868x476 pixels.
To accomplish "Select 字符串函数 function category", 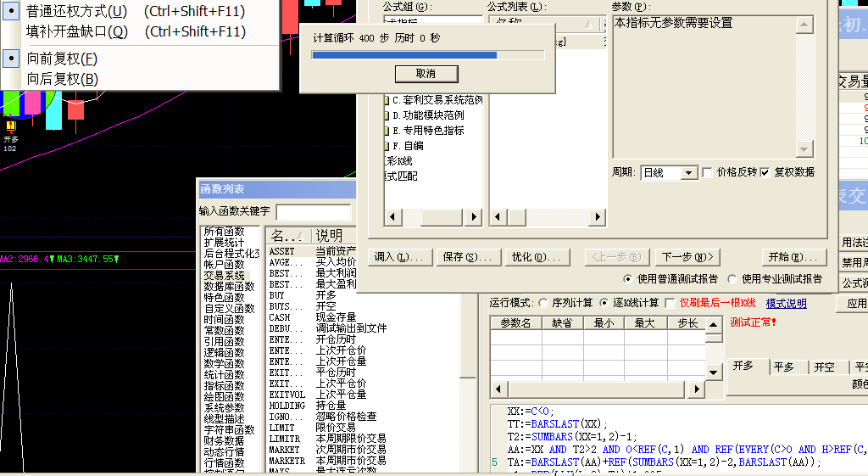I will [229, 430].
